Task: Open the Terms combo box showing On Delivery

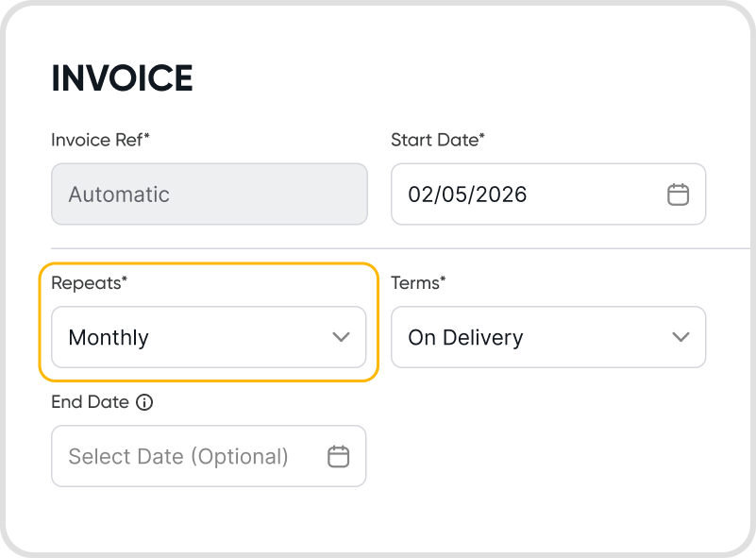Action: (547, 337)
